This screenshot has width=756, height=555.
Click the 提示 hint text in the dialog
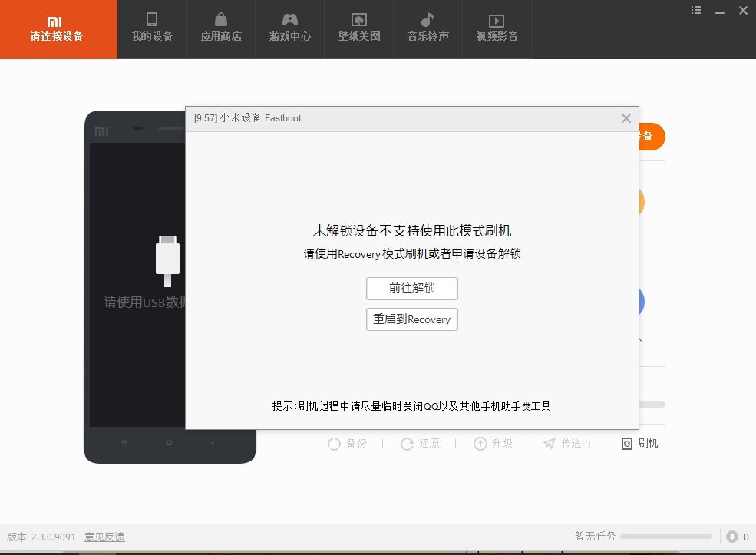411,406
